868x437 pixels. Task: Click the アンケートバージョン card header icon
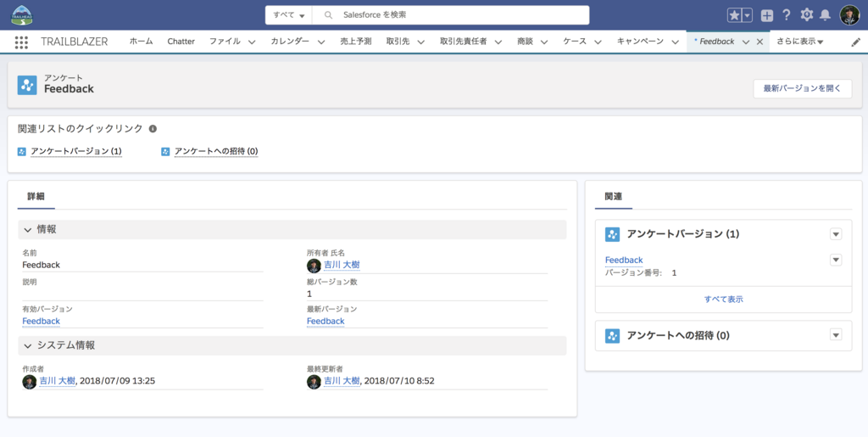click(x=612, y=234)
